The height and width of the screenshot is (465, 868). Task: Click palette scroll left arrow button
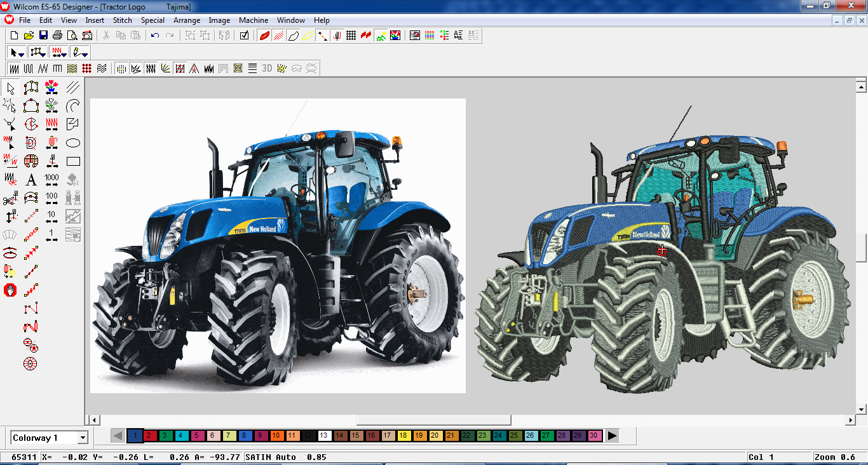pos(118,436)
